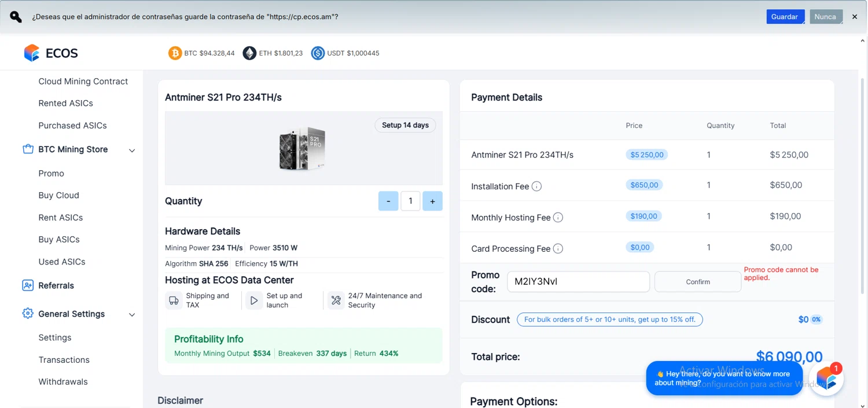Confirm the promo code
Viewport: 868px width, 408px height.
click(698, 282)
